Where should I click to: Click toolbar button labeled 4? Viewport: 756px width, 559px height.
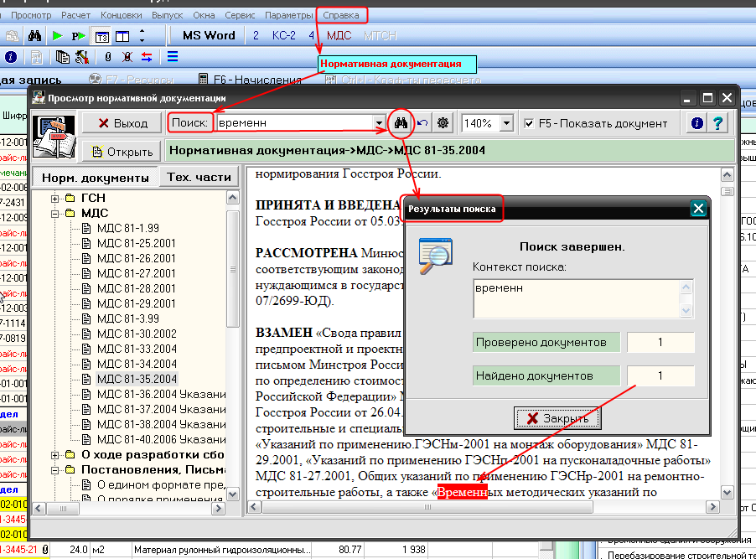pos(311,36)
